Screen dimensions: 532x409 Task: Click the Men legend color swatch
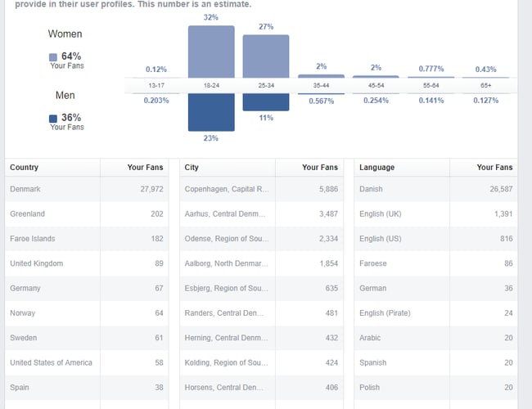(53, 119)
